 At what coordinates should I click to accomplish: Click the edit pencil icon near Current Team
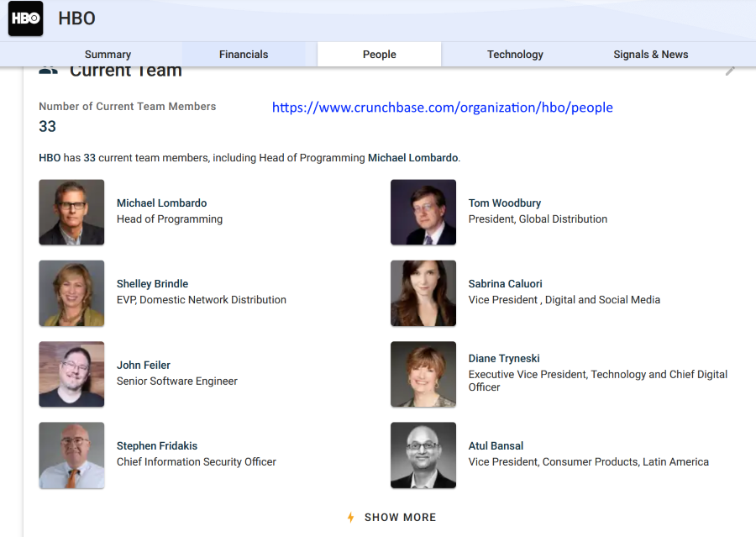coord(730,71)
